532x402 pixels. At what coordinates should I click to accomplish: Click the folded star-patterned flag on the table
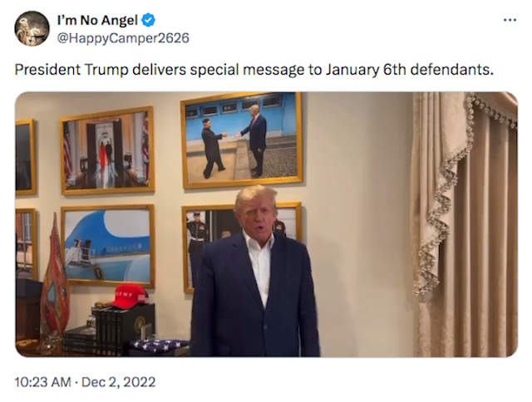[159, 346]
